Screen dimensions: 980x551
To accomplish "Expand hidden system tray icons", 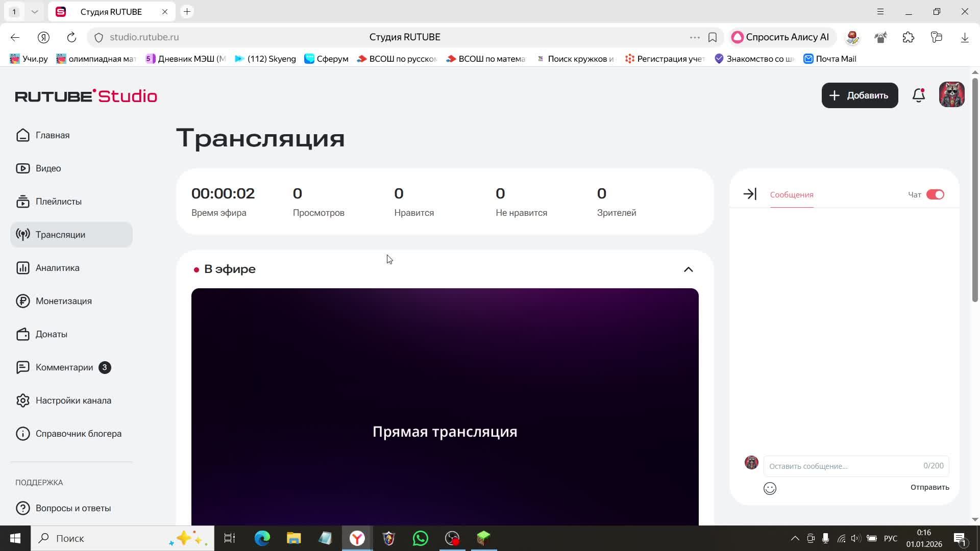I will pyautogui.click(x=795, y=538).
